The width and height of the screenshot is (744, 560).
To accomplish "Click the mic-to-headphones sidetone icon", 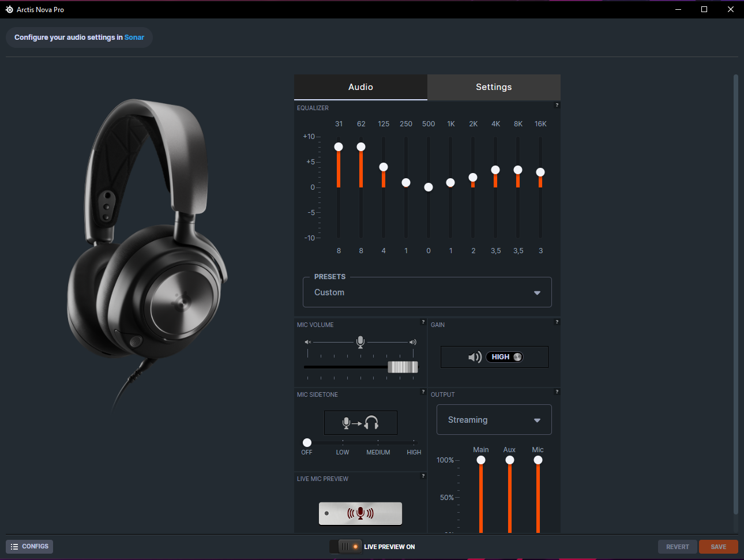I will tap(360, 423).
